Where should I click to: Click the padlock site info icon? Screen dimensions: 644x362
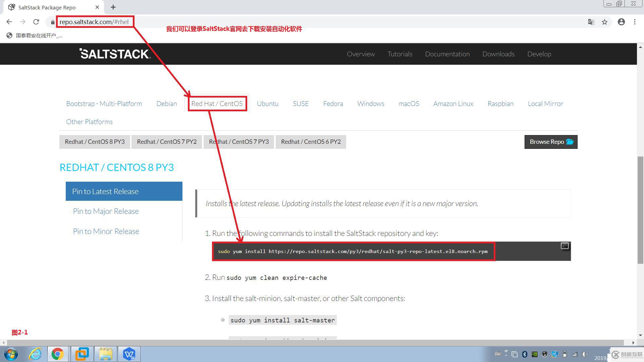[53, 22]
